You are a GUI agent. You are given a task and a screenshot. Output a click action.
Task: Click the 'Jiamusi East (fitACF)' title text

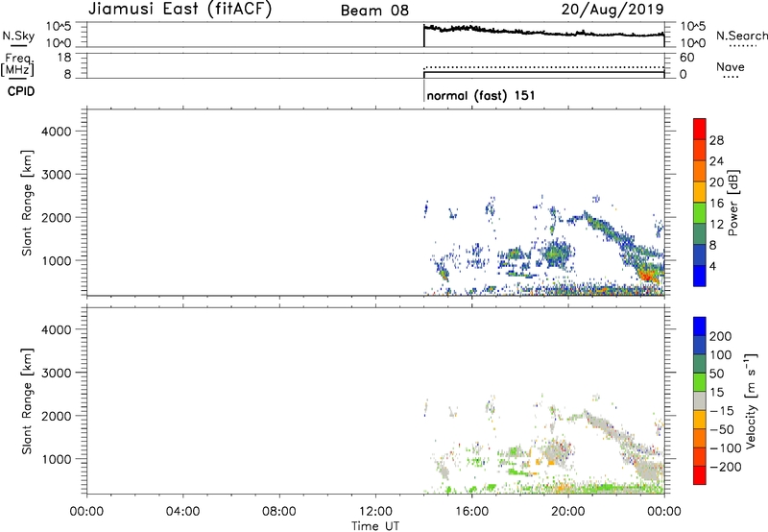pos(180,10)
